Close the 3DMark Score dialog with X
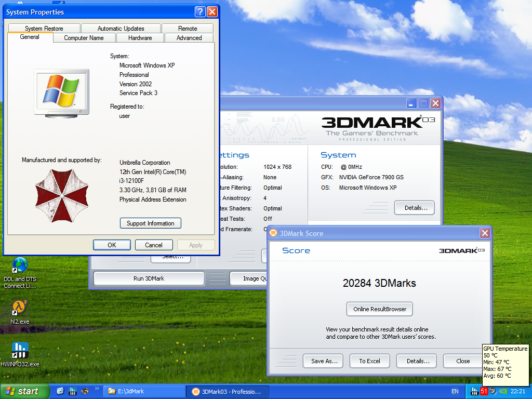Image resolution: width=532 pixels, height=399 pixels. pos(485,233)
